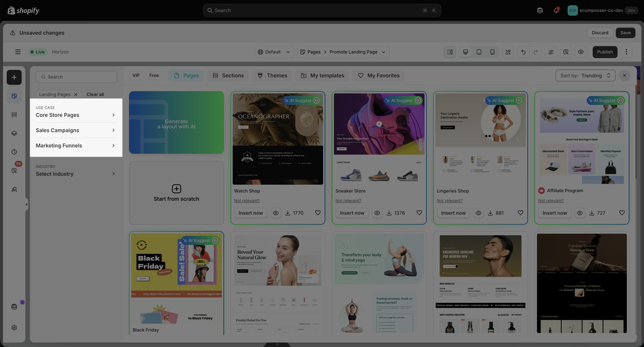Click the Discard button

600,33
